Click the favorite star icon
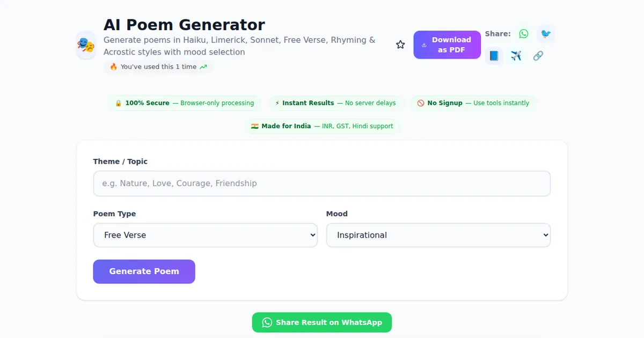The height and width of the screenshot is (338, 644). [x=400, y=45]
